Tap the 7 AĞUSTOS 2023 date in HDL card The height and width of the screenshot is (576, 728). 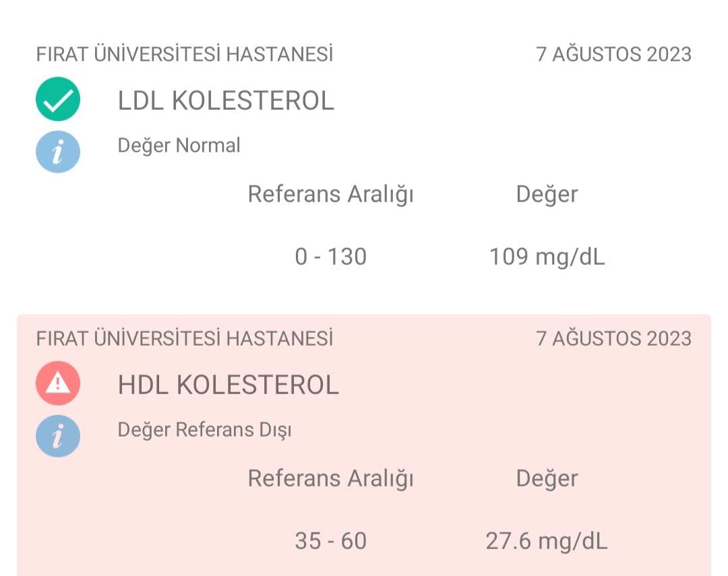(x=614, y=339)
